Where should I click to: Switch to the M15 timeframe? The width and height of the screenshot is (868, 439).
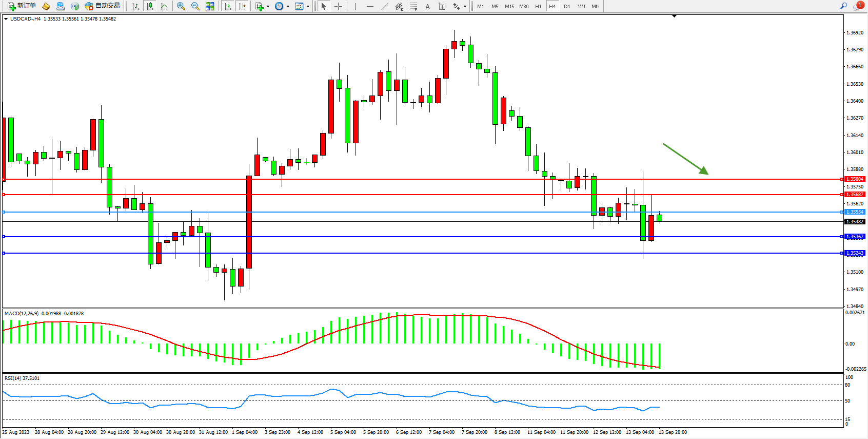pyautogui.click(x=509, y=6)
